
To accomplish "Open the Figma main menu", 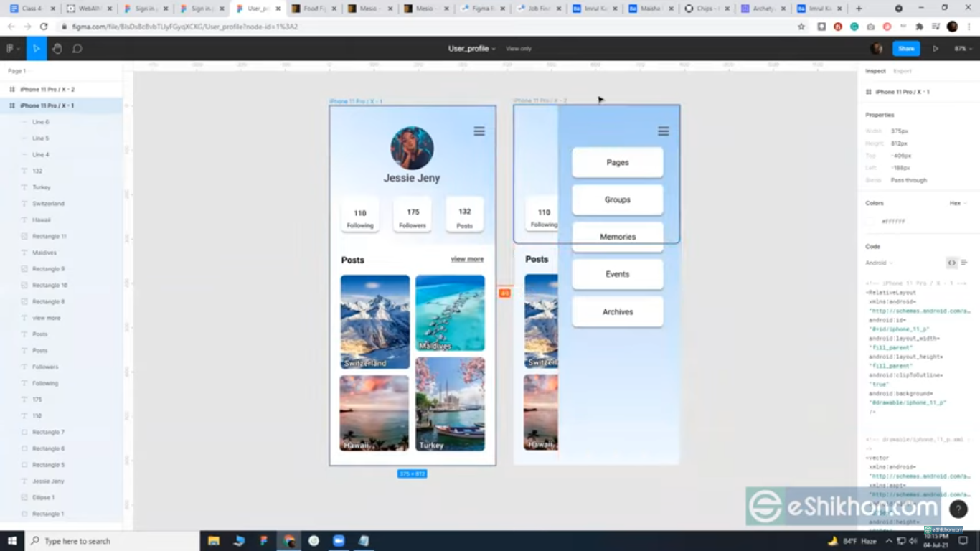I will tap(11, 49).
